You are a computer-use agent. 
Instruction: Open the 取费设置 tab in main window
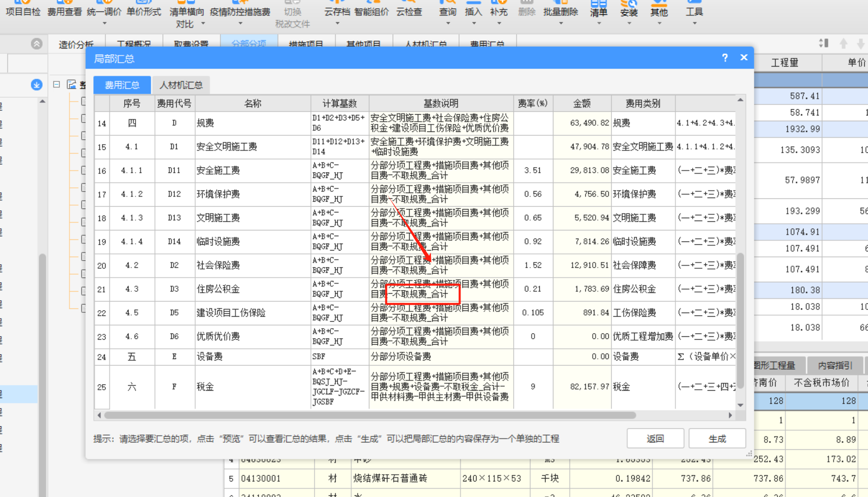coord(191,44)
